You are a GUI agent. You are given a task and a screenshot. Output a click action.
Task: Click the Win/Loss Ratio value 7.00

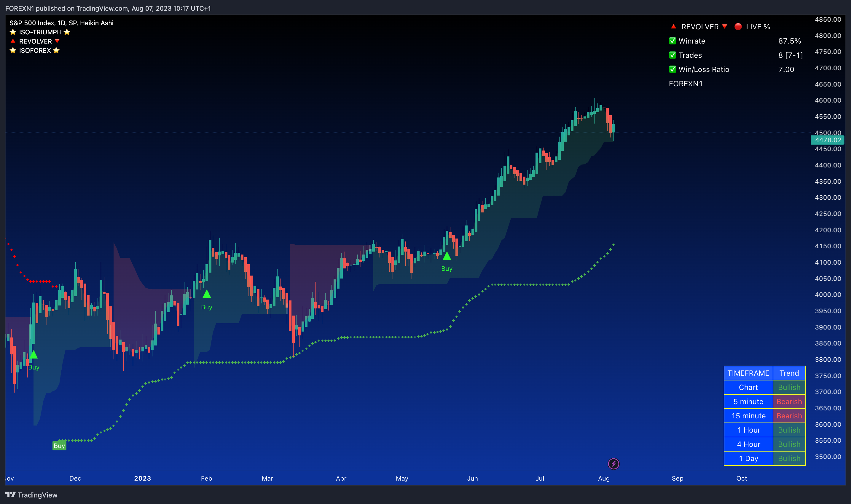click(x=786, y=69)
